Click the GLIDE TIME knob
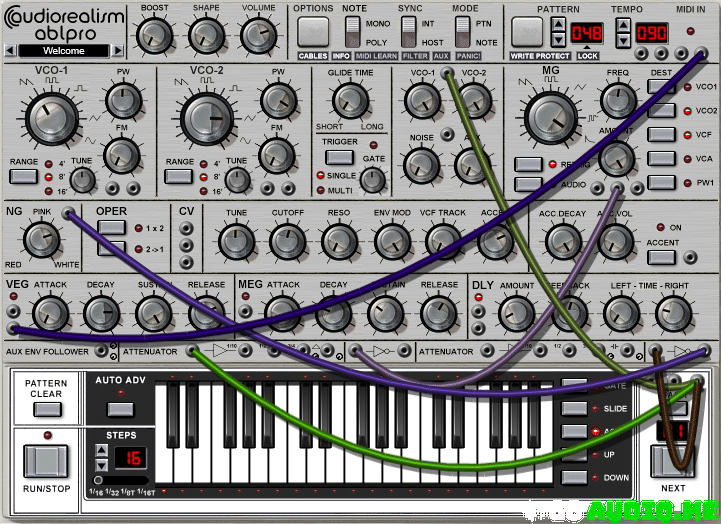The image size is (721, 524). (x=350, y=101)
